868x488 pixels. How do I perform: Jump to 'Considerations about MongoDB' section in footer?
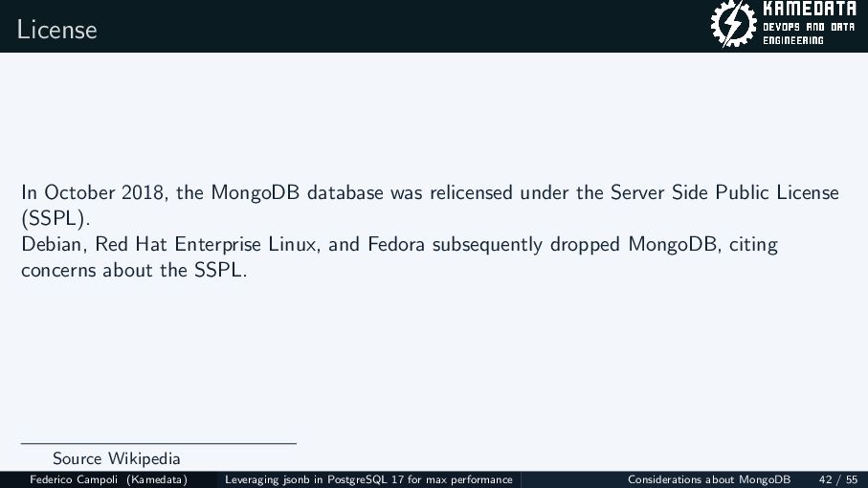(x=709, y=479)
